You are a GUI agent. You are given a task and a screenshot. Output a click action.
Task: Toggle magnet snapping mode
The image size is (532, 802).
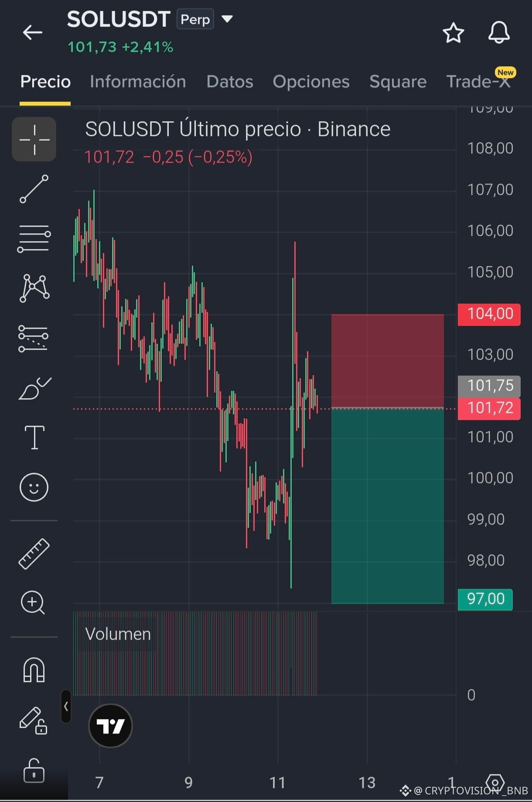coord(34,670)
